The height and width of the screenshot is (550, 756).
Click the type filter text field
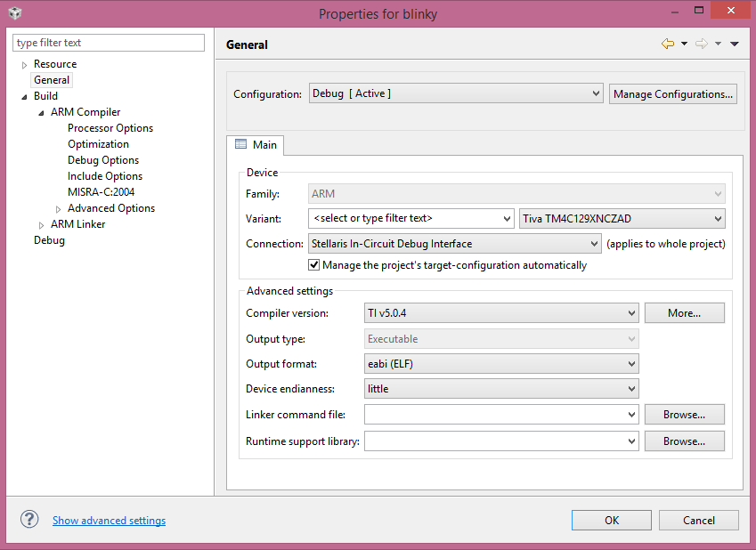(x=109, y=43)
